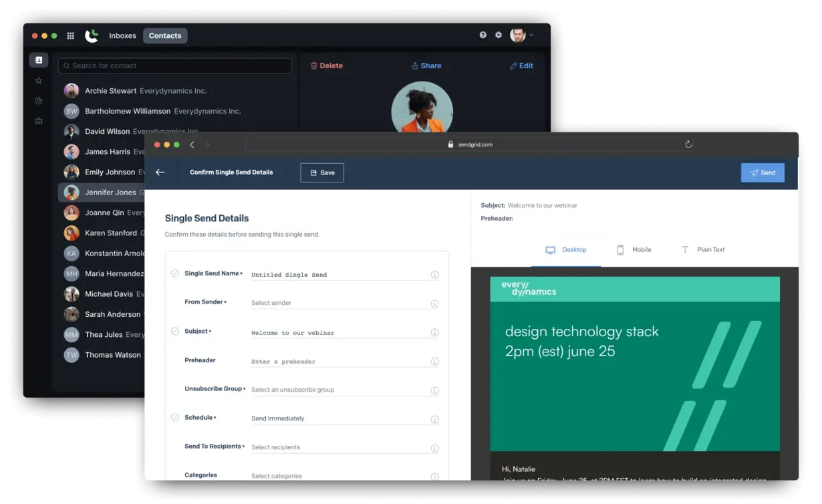Click info icon beside the Subject field
Screen dimensions: 822x504
point(434,332)
